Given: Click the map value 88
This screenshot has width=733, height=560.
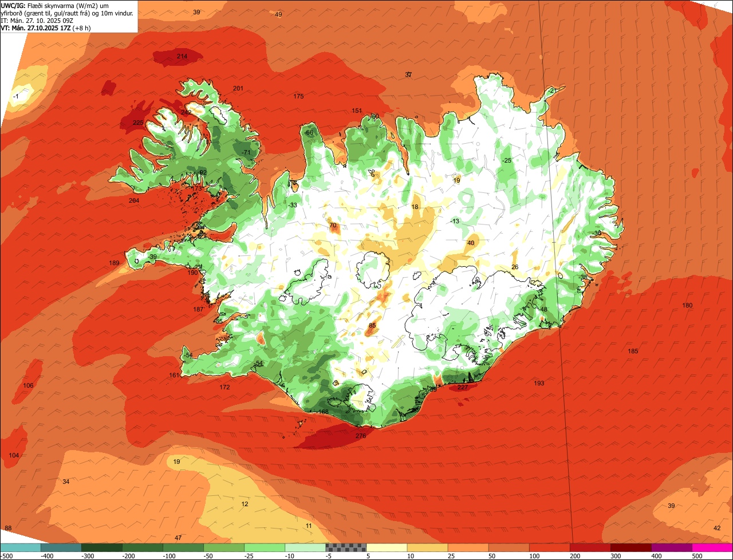Looking at the screenshot, I should [x=8, y=528].
